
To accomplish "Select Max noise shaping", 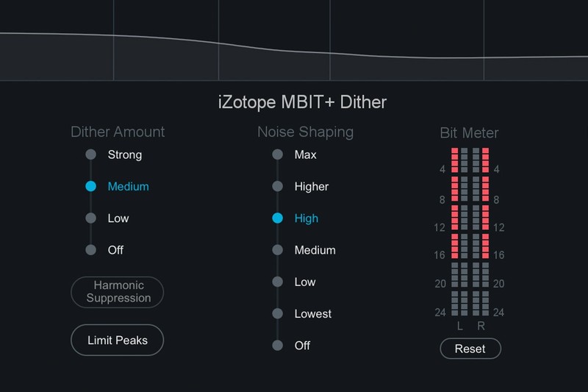I will (277, 155).
